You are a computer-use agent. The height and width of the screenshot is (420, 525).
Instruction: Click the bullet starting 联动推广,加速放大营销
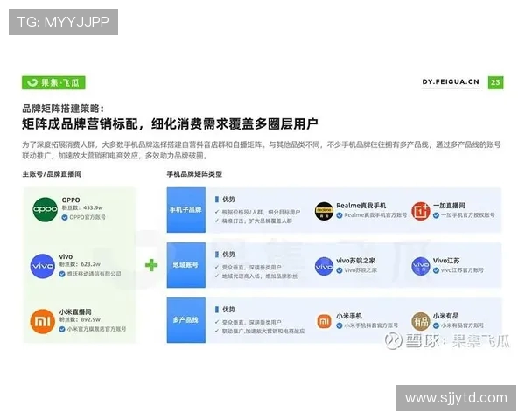263,332
